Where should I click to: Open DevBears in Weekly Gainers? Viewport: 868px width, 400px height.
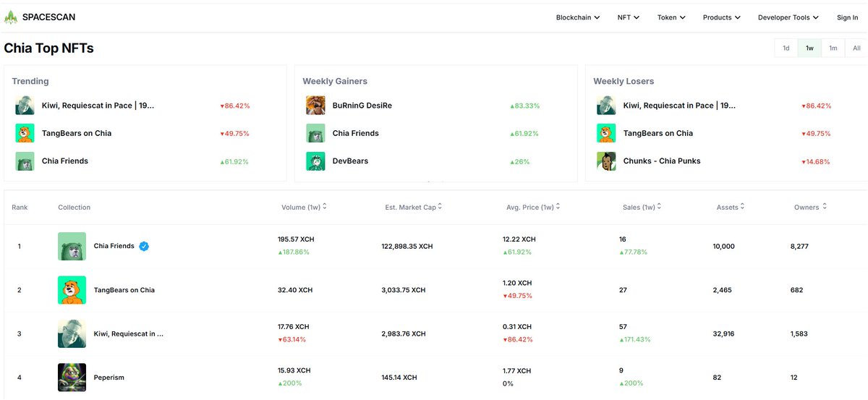pyautogui.click(x=350, y=161)
